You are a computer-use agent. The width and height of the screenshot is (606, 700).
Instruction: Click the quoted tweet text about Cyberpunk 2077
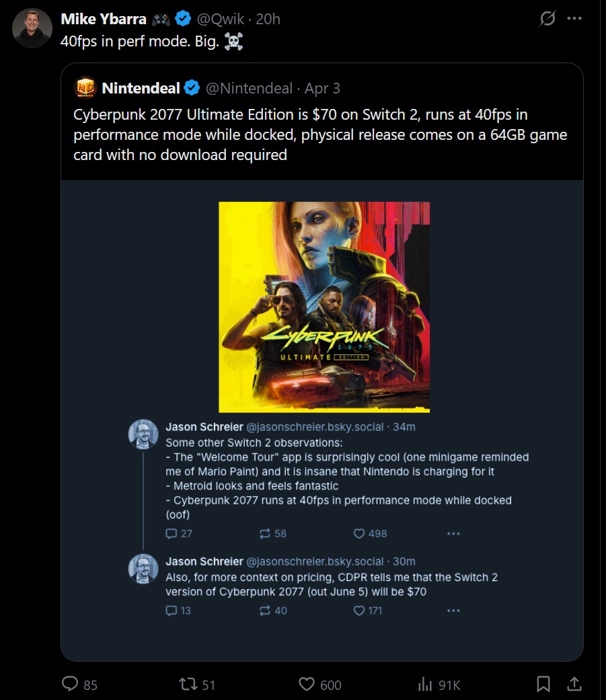coord(320,134)
